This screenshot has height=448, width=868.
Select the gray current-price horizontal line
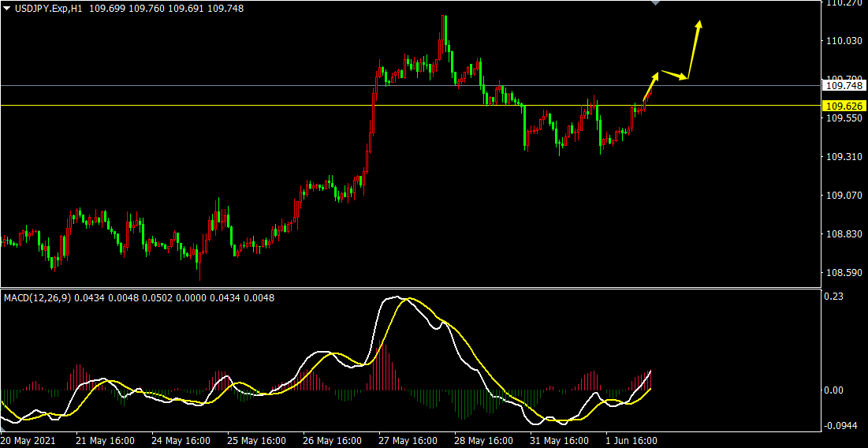click(x=237, y=85)
